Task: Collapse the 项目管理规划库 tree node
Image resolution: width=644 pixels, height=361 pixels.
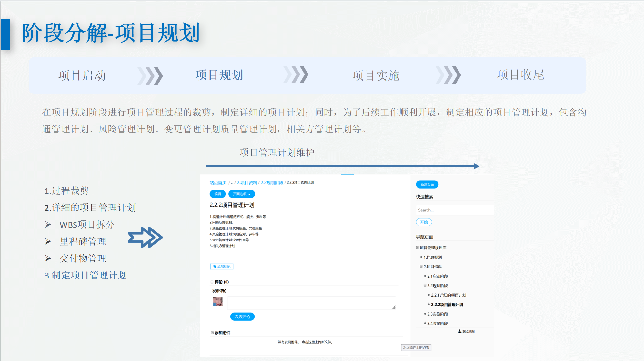Action: click(417, 248)
